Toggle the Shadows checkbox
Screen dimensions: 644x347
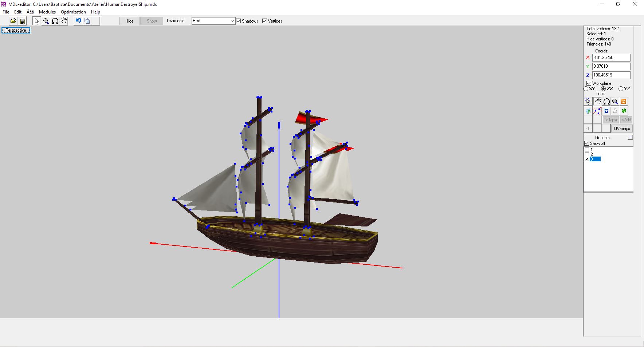pyautogui.click(x=239, y=21)
